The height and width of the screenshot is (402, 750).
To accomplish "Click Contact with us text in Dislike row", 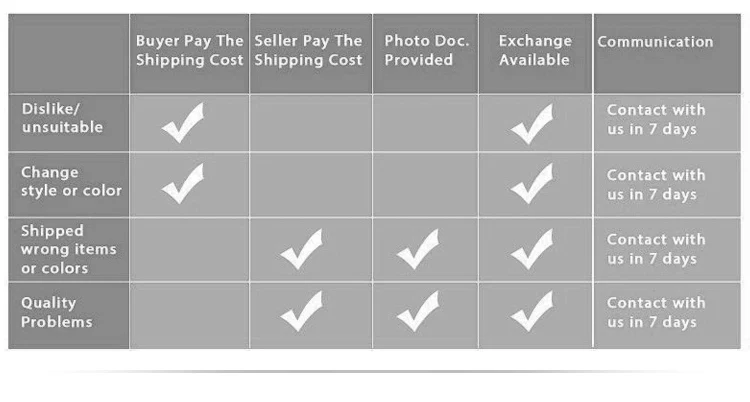I will (x=656, y=119).
